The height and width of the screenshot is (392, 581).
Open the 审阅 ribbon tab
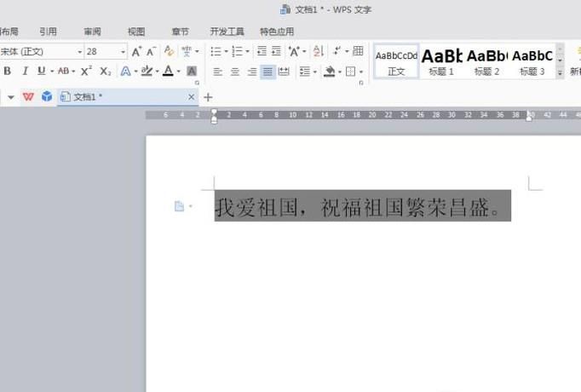[x=92, y=32]
